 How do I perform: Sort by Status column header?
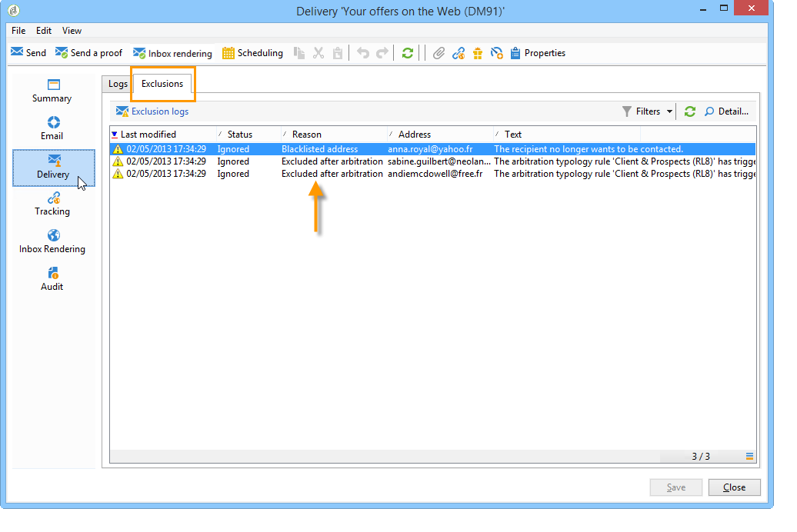pyautogui.click(x=248, y=135)
